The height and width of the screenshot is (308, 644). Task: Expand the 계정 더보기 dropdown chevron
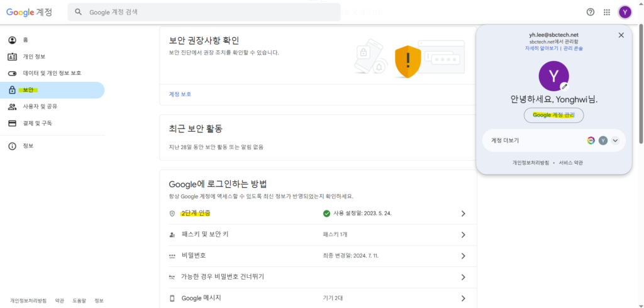pos(616,140)
